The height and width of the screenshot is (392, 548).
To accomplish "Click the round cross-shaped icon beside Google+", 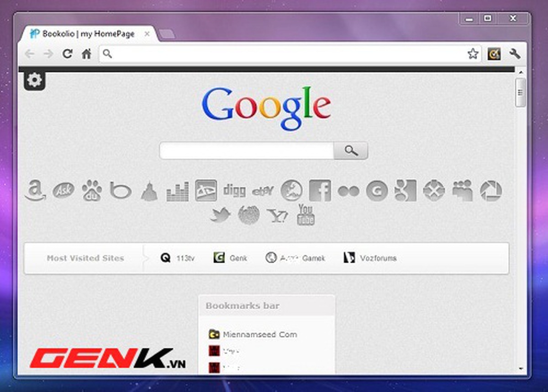I will (x=433, y=191).
